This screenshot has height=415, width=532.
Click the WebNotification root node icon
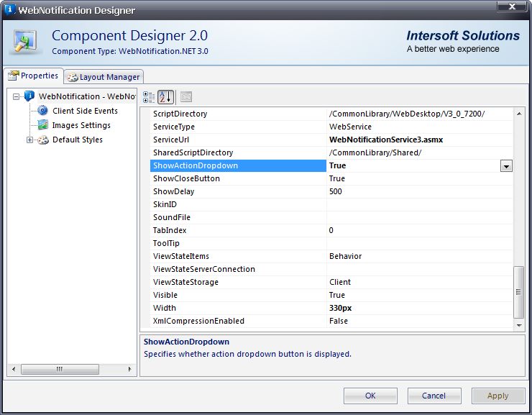coord(29,96)
